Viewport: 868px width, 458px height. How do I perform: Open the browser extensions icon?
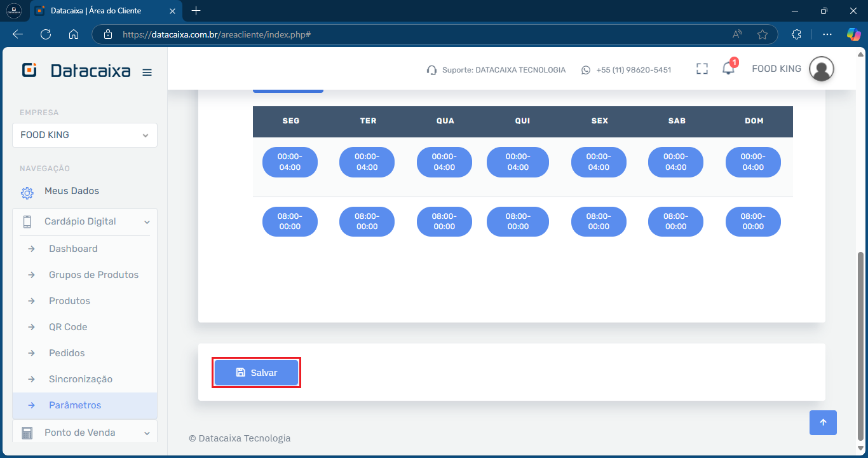796,34
